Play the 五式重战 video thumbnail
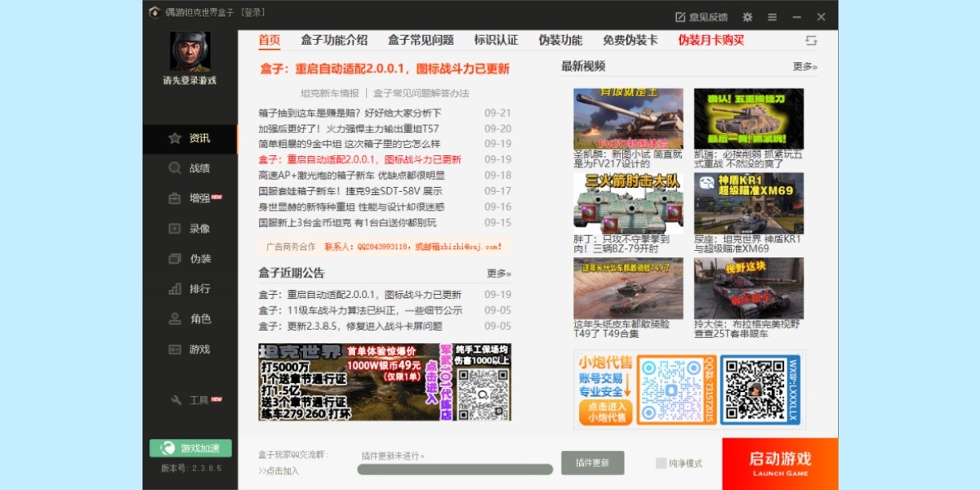980x490 pixels. click(749, 118)
